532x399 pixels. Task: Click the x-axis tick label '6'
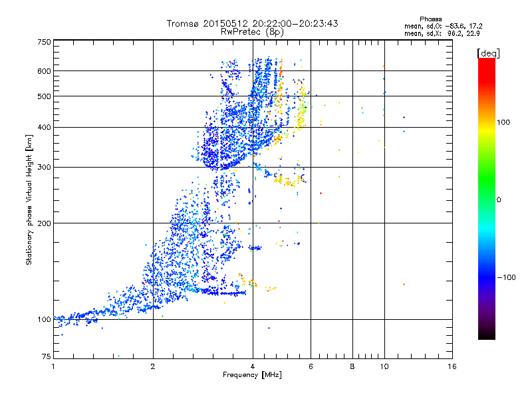(311, 366)
